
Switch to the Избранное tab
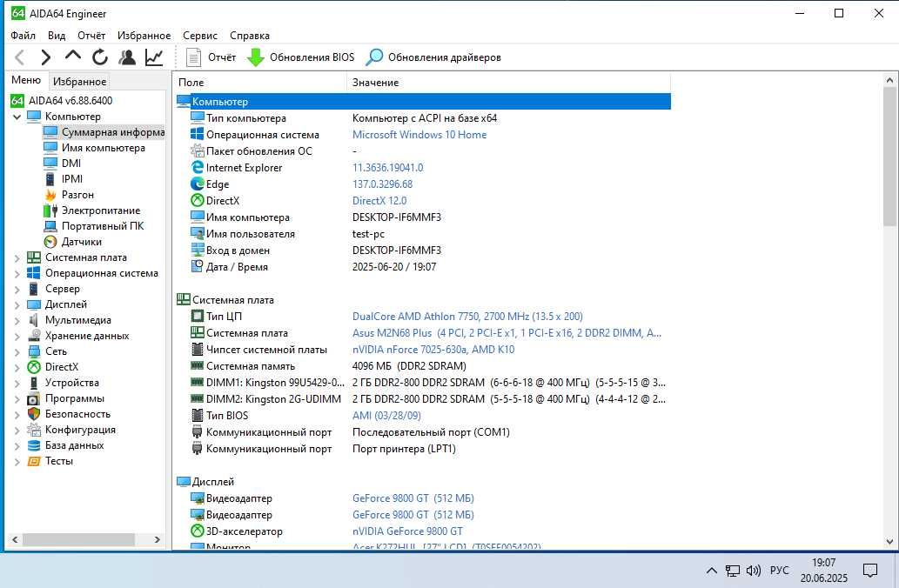coord(80,82)
